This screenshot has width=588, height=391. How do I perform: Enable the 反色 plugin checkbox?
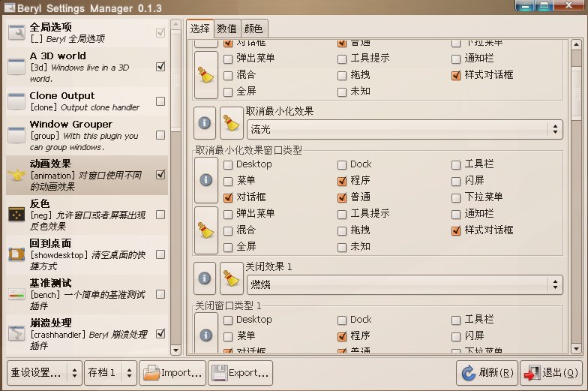[x=160, y=215]
